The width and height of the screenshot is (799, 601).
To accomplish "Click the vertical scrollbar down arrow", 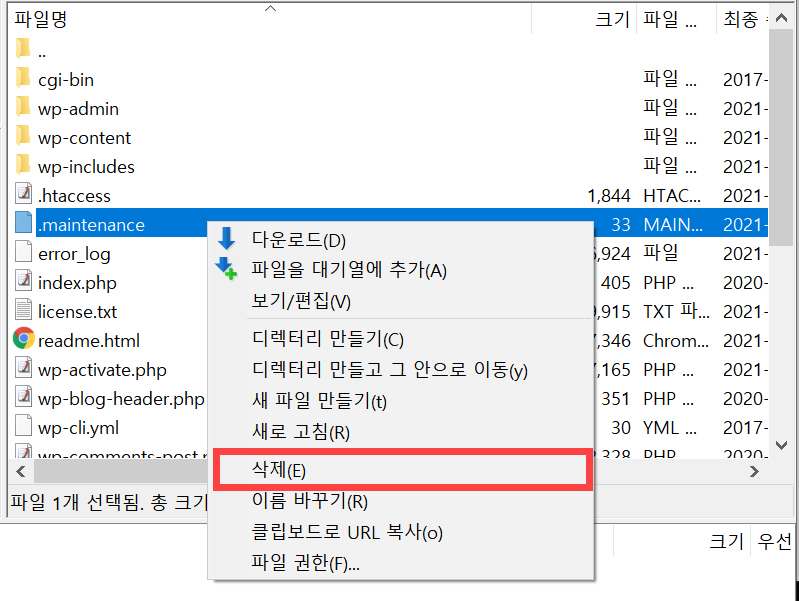I will coord(781,445).
